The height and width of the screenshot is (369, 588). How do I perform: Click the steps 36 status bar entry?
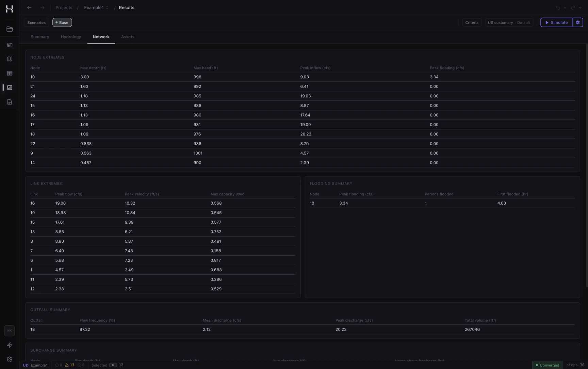(575, 365)
